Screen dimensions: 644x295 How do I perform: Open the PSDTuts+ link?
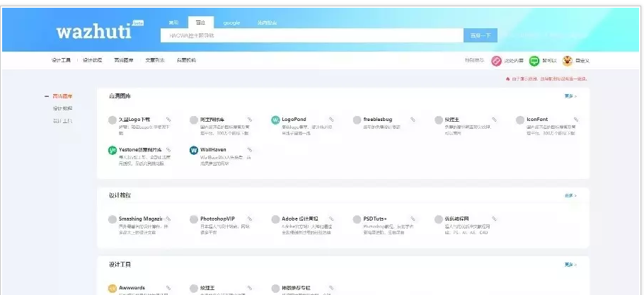(x=375, y=219)
